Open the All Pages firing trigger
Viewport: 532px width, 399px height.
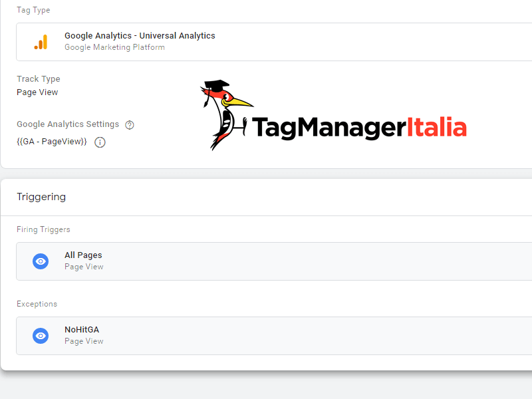point(274,261)
